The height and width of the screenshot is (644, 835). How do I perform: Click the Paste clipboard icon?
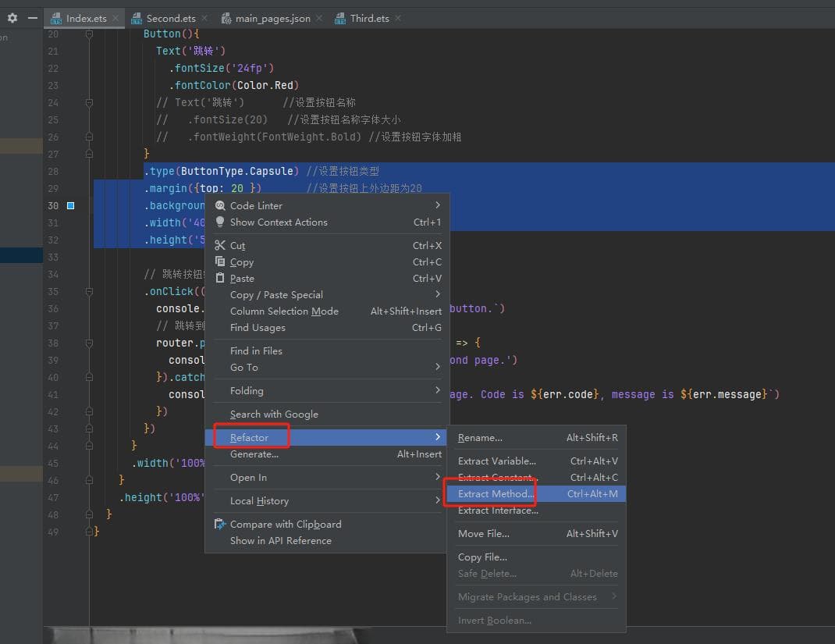tap(220, 278)
